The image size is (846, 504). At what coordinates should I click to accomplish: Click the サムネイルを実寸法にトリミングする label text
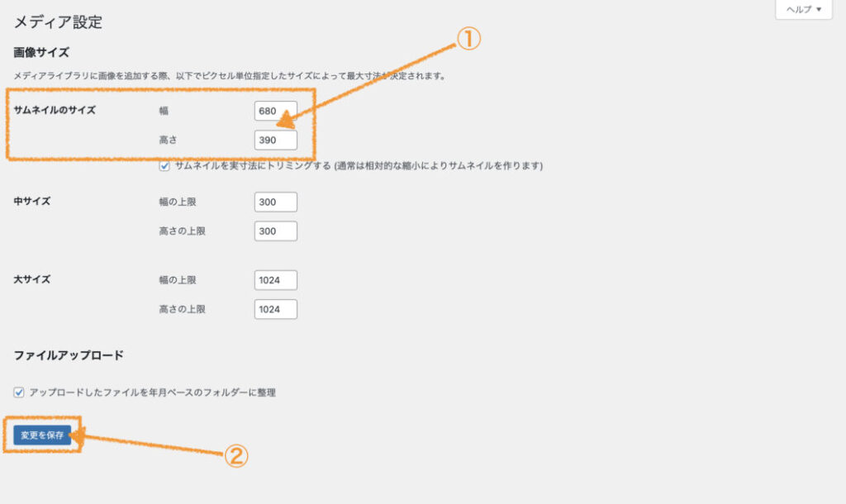358,166
